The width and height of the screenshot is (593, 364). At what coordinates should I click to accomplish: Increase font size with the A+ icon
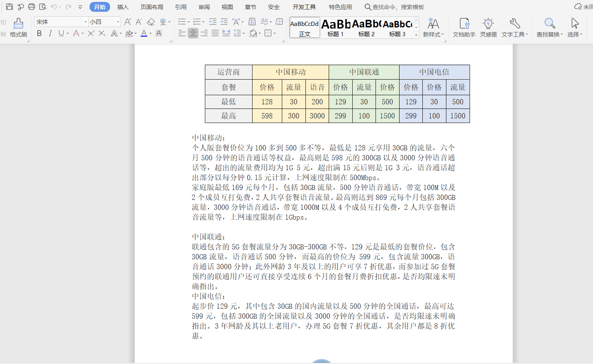coord(128,22)
